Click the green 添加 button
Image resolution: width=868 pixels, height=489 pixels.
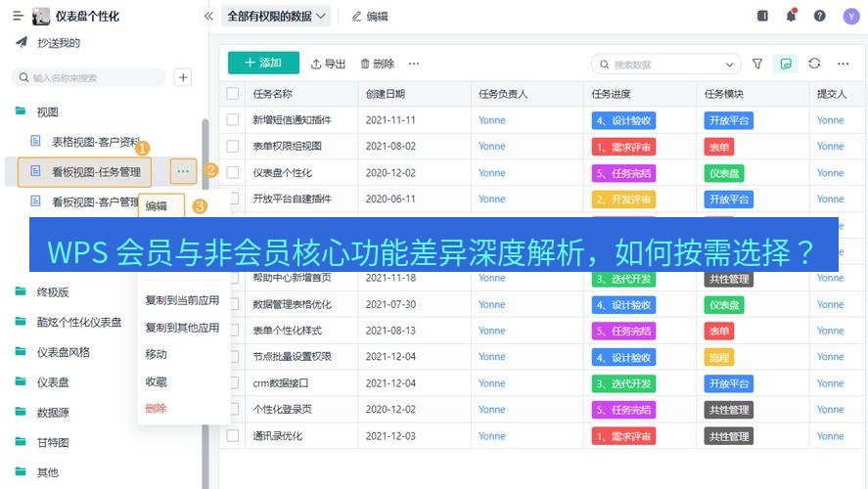coord(263,63)
